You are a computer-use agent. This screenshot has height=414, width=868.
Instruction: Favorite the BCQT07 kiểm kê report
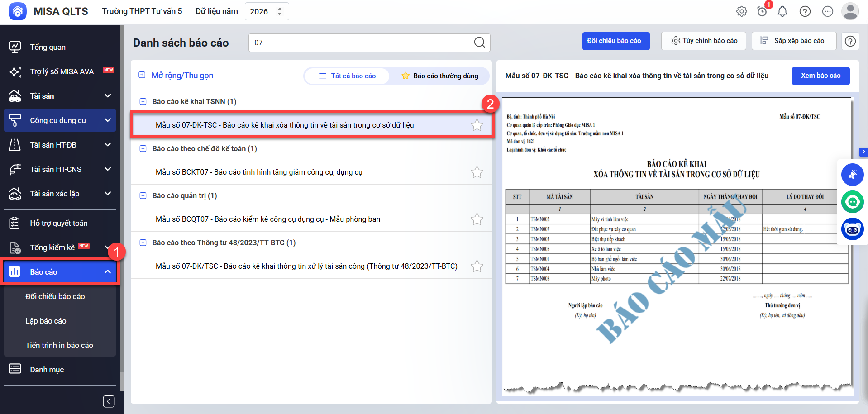click(477, 219)
